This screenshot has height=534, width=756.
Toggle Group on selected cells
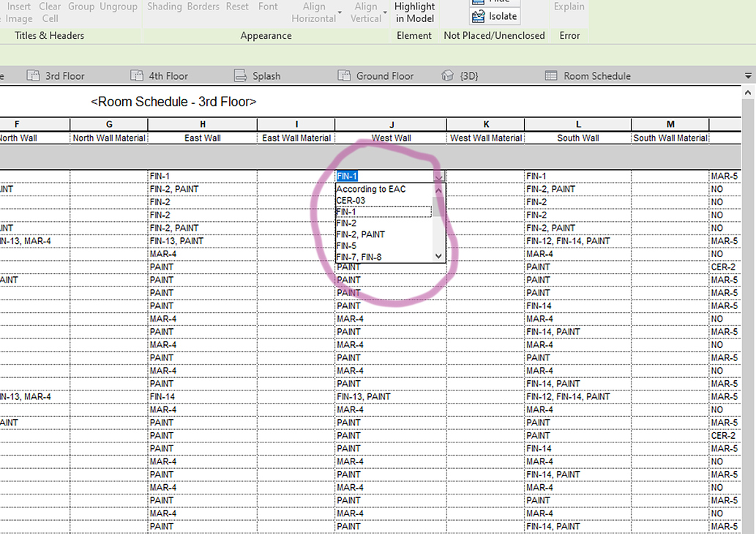point(81,7)
